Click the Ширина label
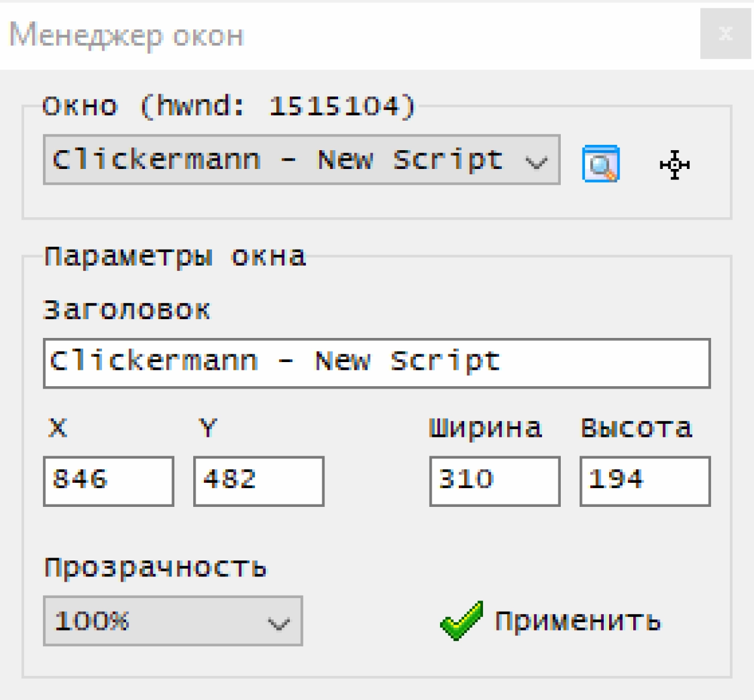The width and height of the screenshot is (754, 700). [485, 428]
